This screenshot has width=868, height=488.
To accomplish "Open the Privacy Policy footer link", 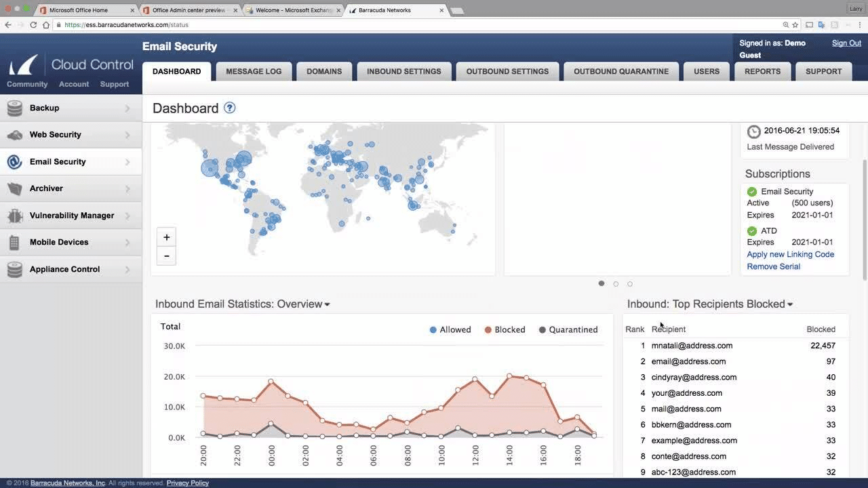I will [188, 483].
